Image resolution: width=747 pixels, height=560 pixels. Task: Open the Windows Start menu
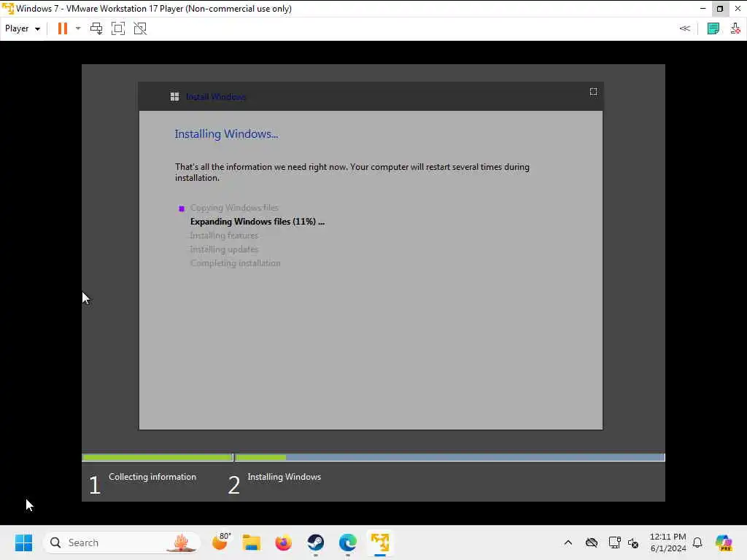[24, 542]
